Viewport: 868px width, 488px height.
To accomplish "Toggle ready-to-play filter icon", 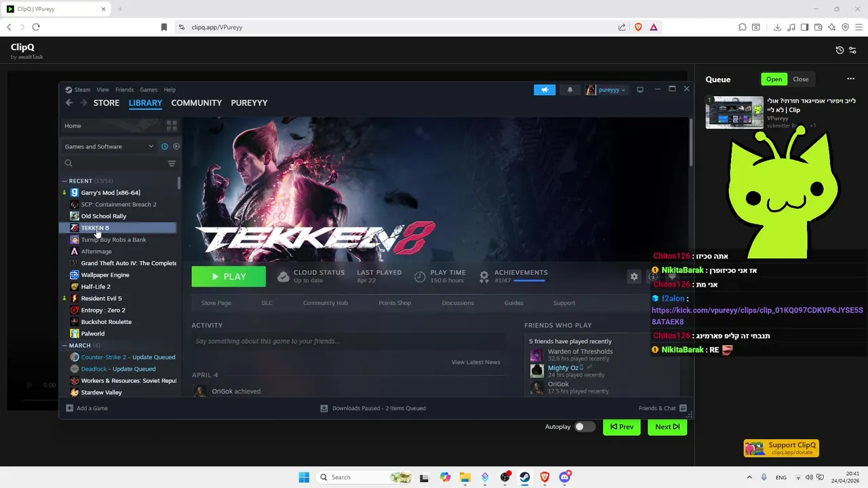I will tap(176, 146).
